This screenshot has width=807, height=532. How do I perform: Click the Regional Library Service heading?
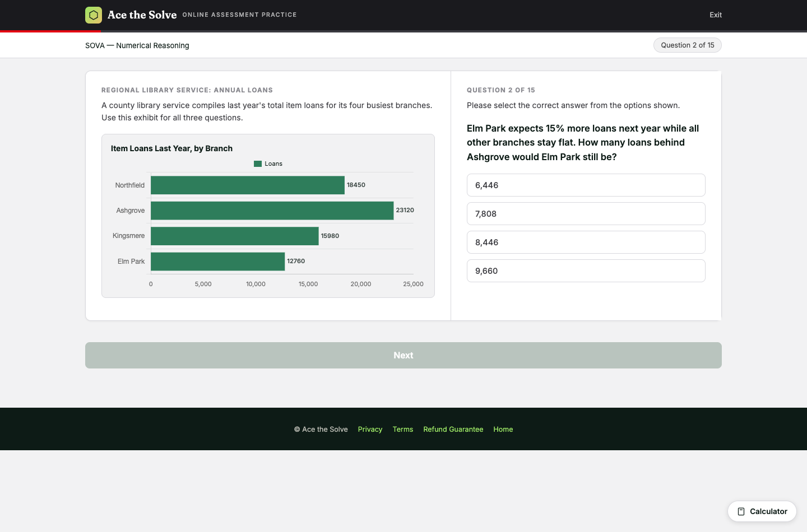187,90
